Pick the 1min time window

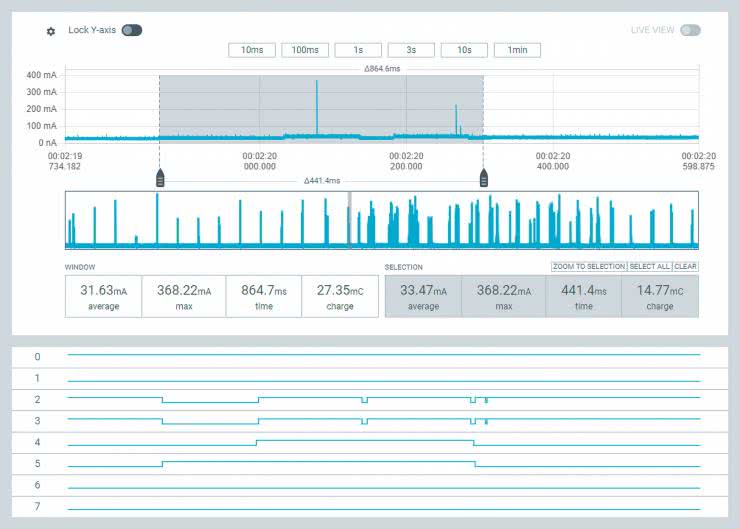517,50
